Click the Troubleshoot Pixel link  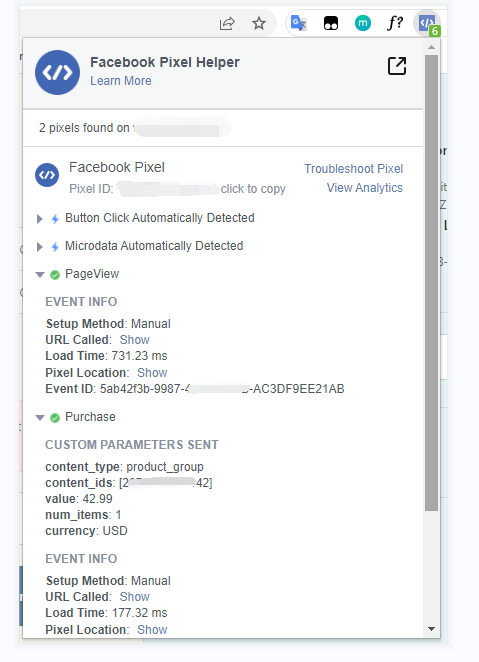click(x=354, y=169)
